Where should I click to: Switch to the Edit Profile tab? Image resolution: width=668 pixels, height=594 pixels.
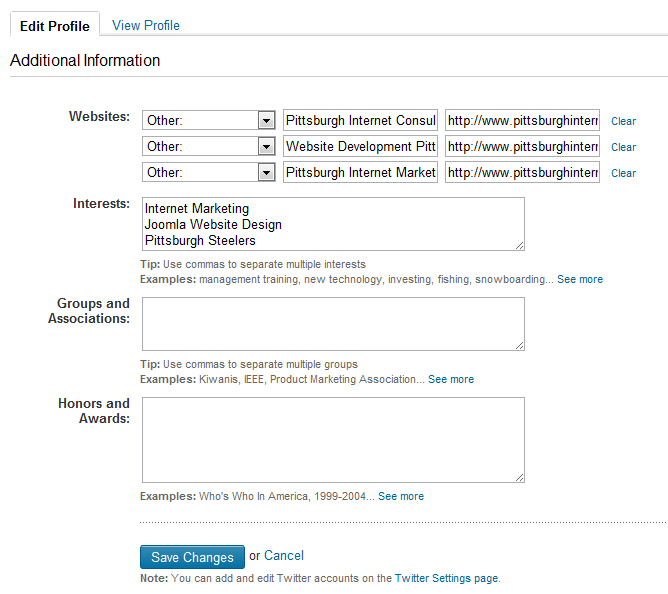(x=55, y=26)
